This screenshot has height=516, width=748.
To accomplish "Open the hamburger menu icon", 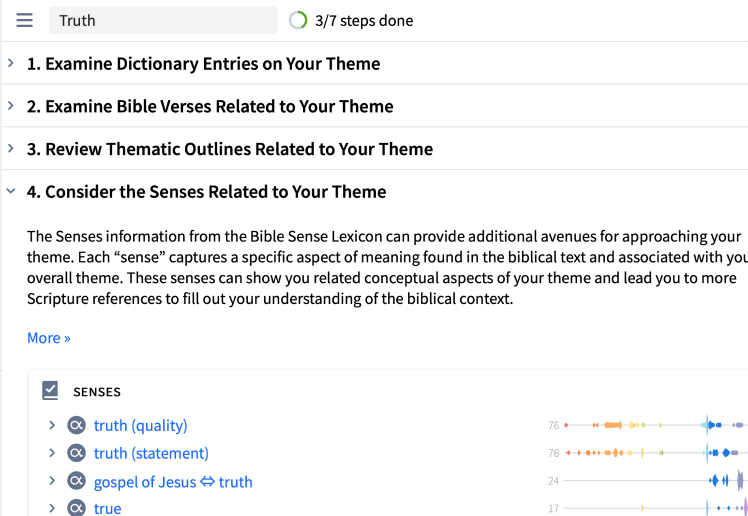I will pyautogui.click(x=24, y=21).
